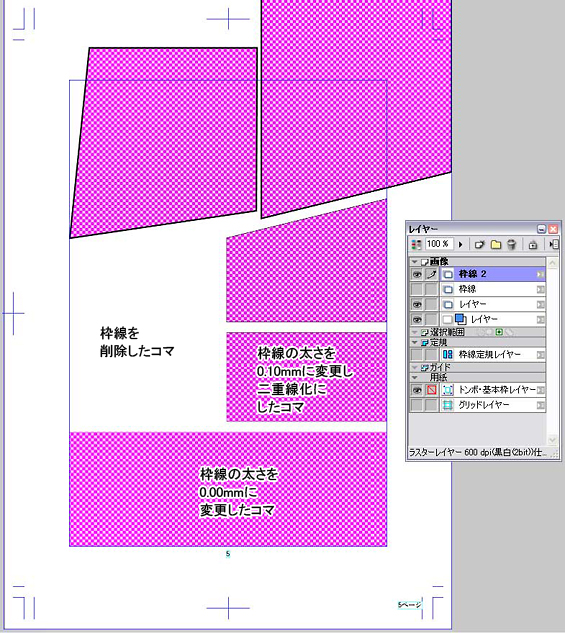
Task: Click the 枠線定規レイヤー ruler layer icon
Action: 448,354
